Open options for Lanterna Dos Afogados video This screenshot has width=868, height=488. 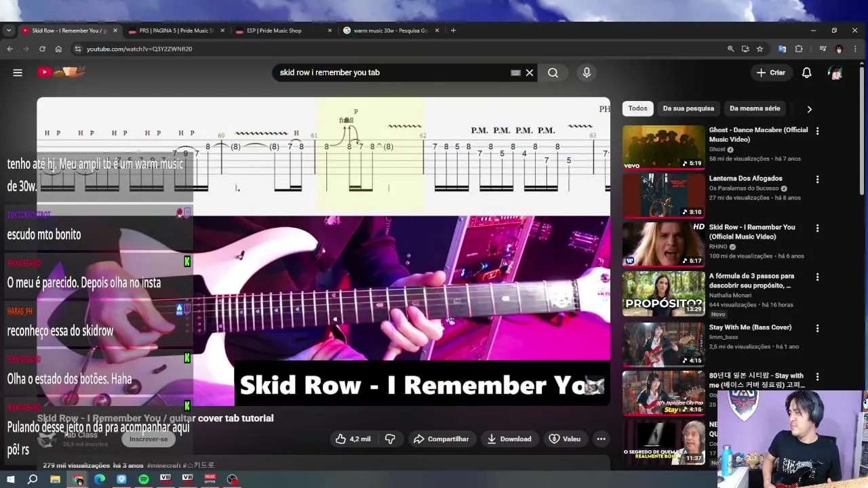[817, 180]
